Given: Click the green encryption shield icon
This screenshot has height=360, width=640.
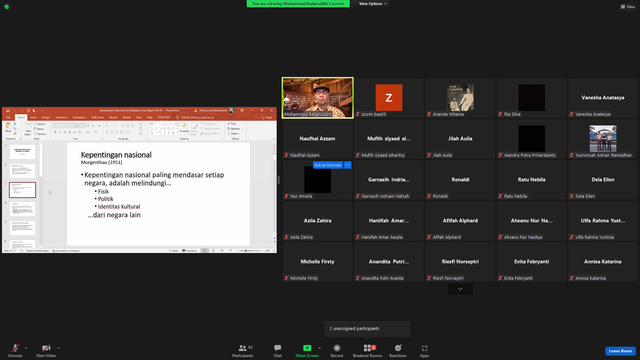Looking at the screenshot, I should 7,7.
